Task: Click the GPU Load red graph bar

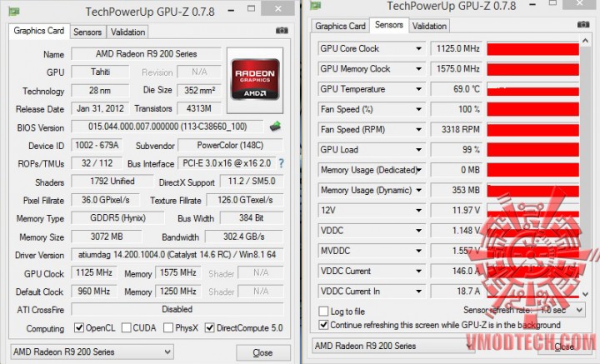Action: [x=532, y=150]
